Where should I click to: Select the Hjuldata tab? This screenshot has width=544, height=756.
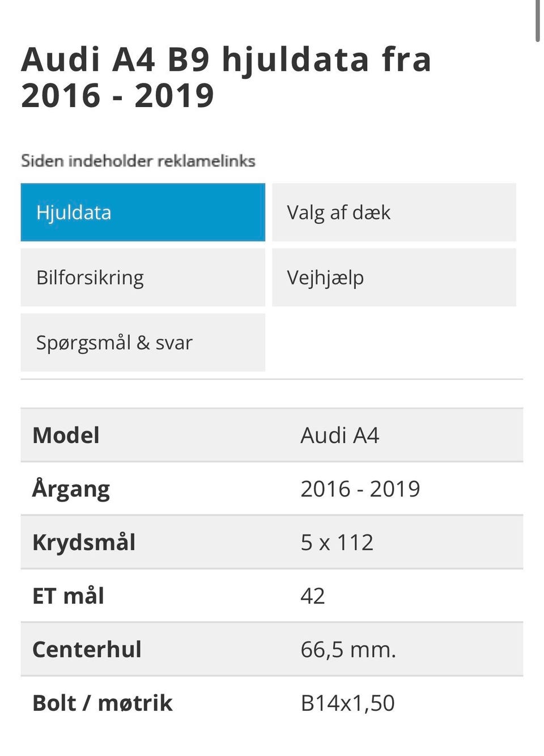[x=142, y=213]
